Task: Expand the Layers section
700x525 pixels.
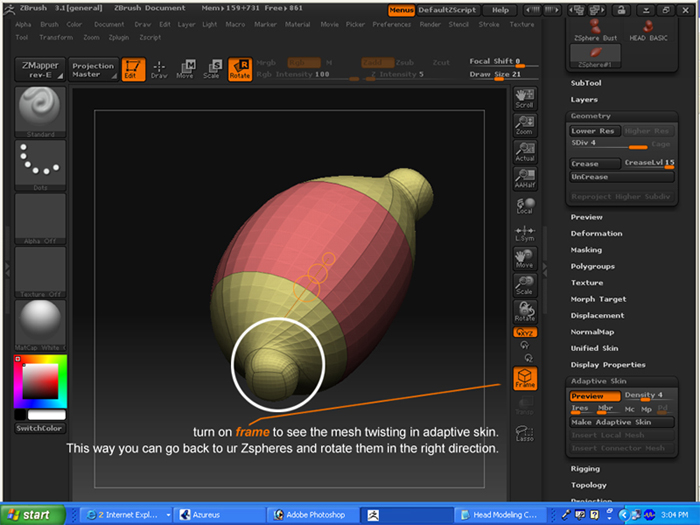Action: [x=584, y=100]
